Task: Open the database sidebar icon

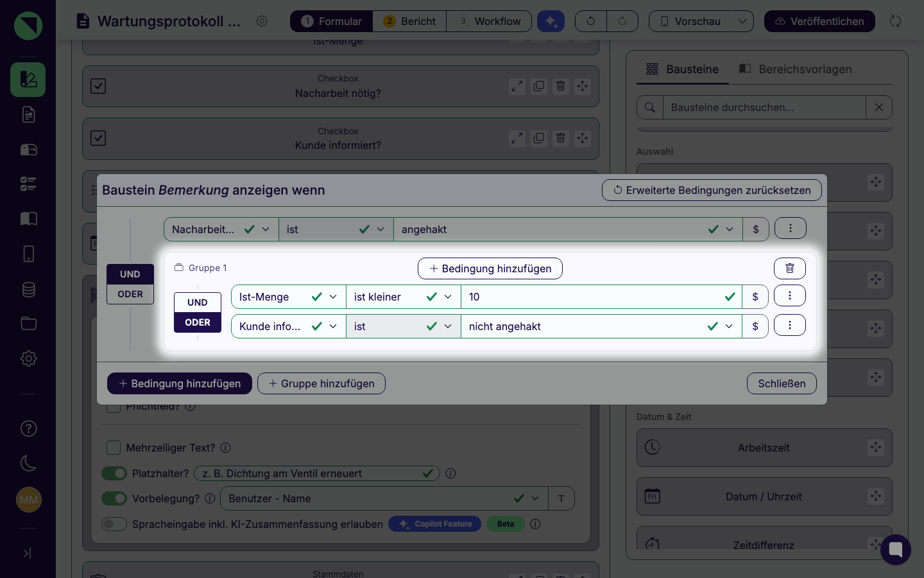Action: tap(28, 289)
